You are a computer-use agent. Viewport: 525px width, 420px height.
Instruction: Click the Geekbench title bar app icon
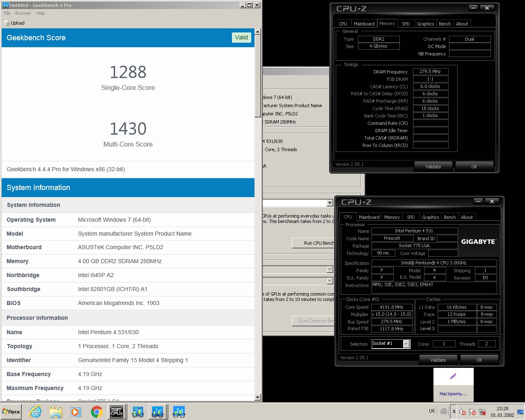(x=5, y=5)
